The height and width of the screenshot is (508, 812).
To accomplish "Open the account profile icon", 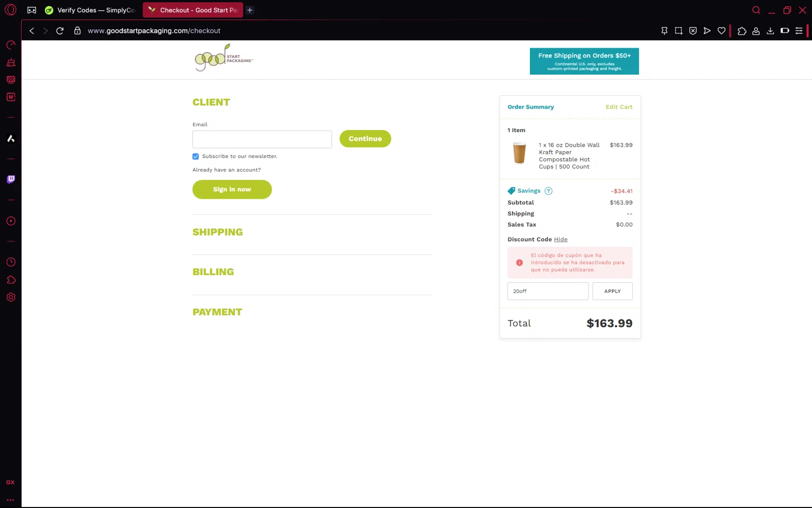I will click(x=756, y=31).
